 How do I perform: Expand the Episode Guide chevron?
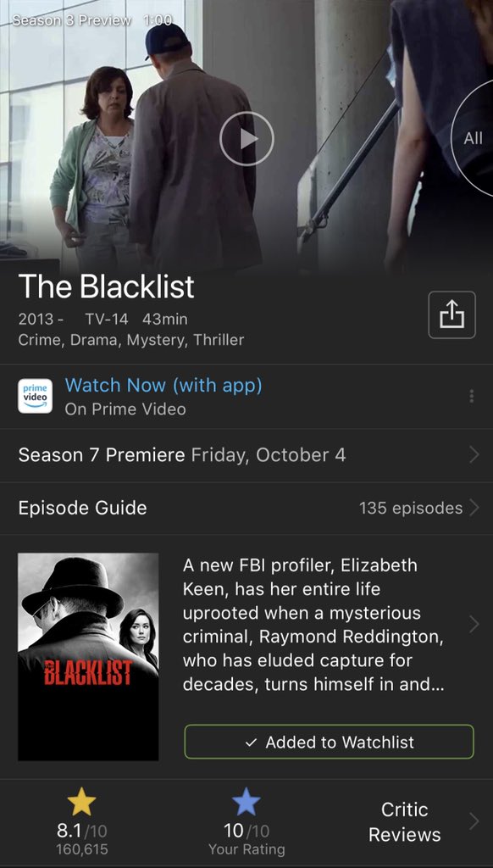(x=474, y=508)
